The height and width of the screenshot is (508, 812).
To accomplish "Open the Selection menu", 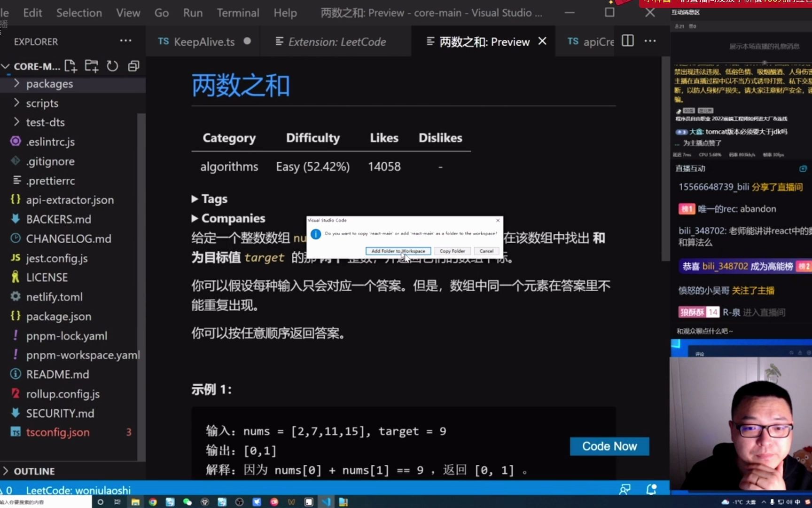I will pyautogui.click(x=79, y=13).
